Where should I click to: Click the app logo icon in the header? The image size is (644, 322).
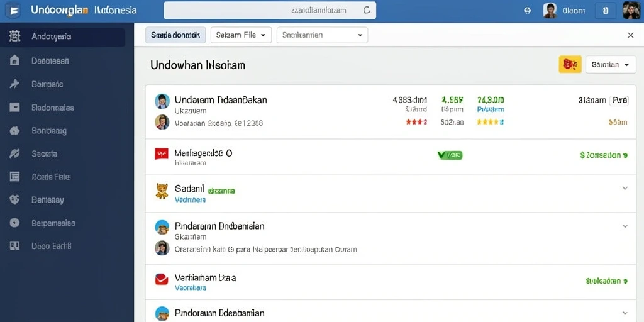(13, 10)
